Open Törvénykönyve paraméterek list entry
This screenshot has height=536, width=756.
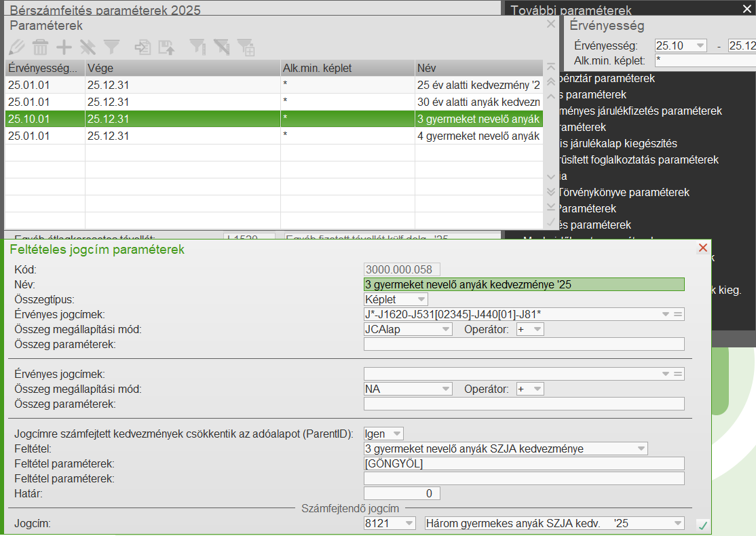624,192
